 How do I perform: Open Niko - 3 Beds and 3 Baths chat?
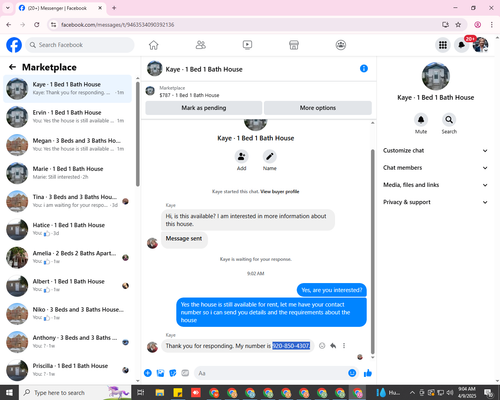coord(68,314)
